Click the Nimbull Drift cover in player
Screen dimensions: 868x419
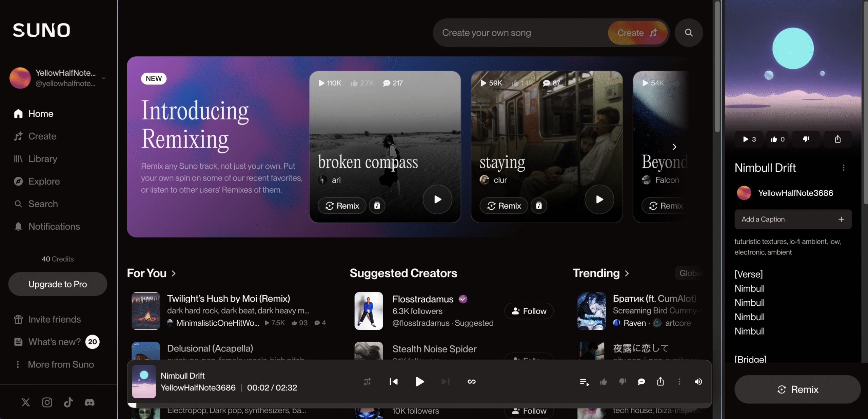pyautogui.click(x=144, y=382)
